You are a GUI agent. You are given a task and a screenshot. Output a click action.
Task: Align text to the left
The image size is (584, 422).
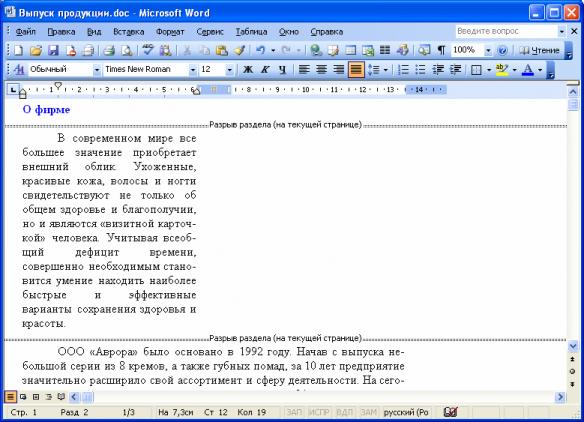(304, 70)
